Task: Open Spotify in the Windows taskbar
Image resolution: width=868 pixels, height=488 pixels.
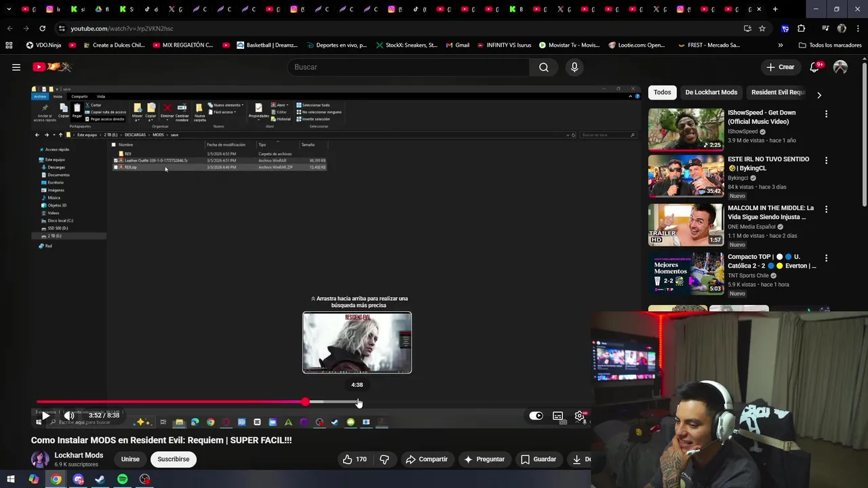Action: (122, 479)
